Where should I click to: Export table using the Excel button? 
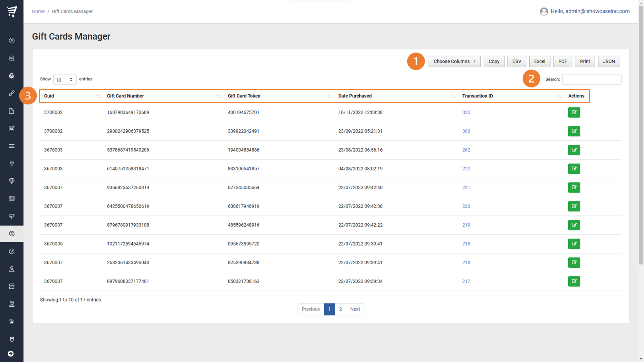[x=539, y=61]
